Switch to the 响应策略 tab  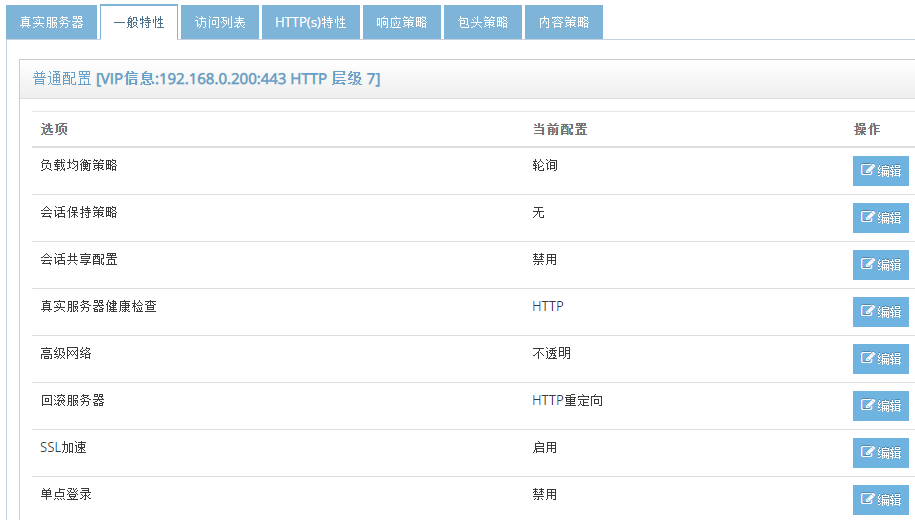(x=401, y=22)
